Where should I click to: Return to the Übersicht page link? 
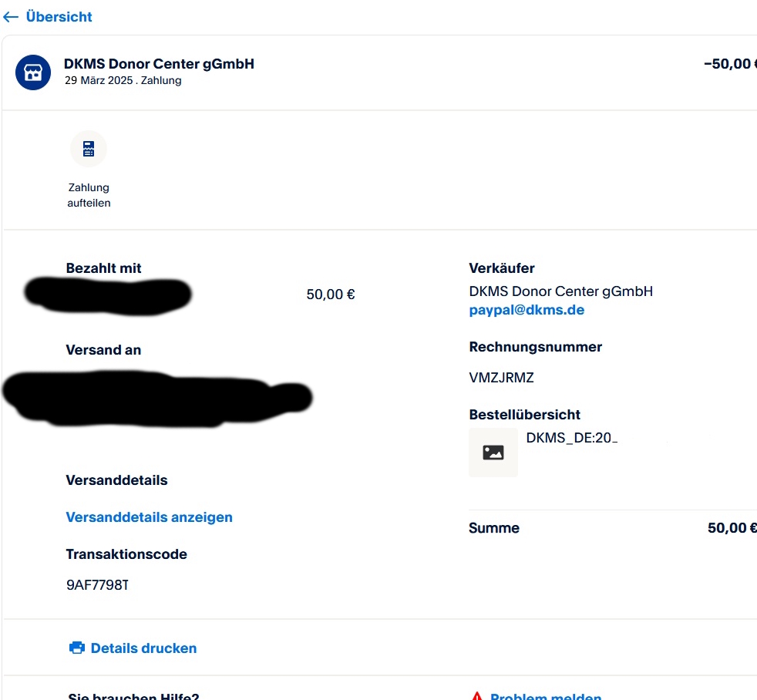(x=59, y=17)
